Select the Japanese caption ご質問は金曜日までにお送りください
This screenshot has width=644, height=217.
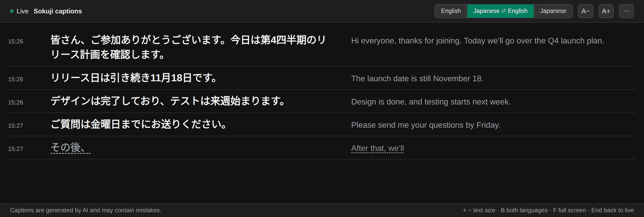coord(139,124)
